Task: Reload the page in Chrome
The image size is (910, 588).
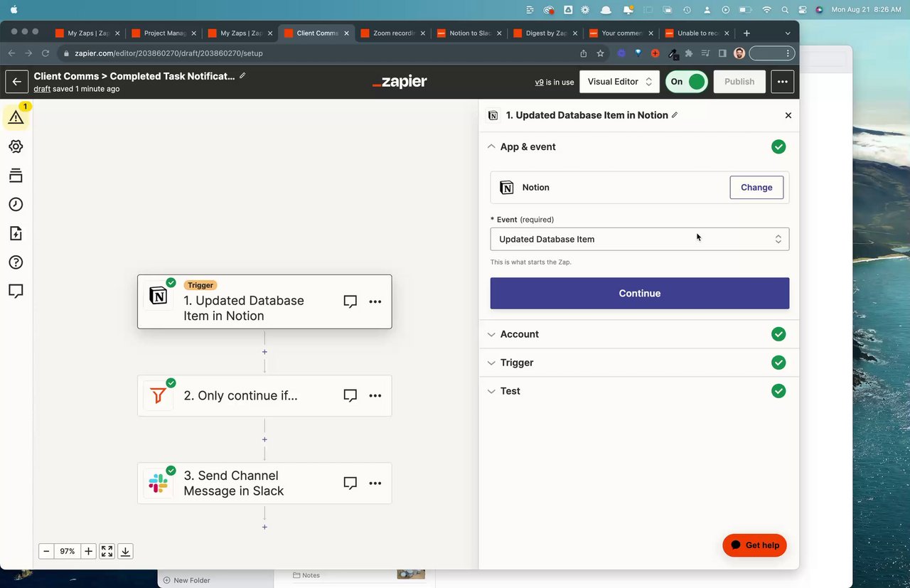Action: click(x=46, y=53)
